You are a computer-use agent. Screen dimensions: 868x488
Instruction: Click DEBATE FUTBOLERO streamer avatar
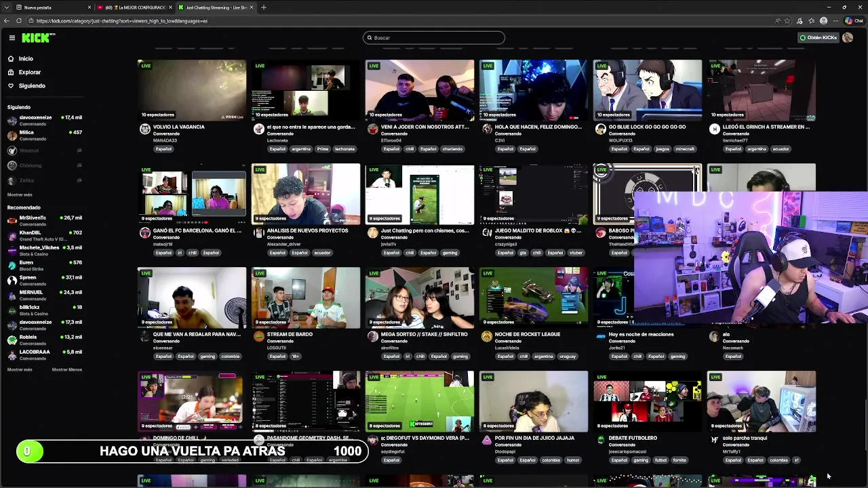[x=600, y=441]
